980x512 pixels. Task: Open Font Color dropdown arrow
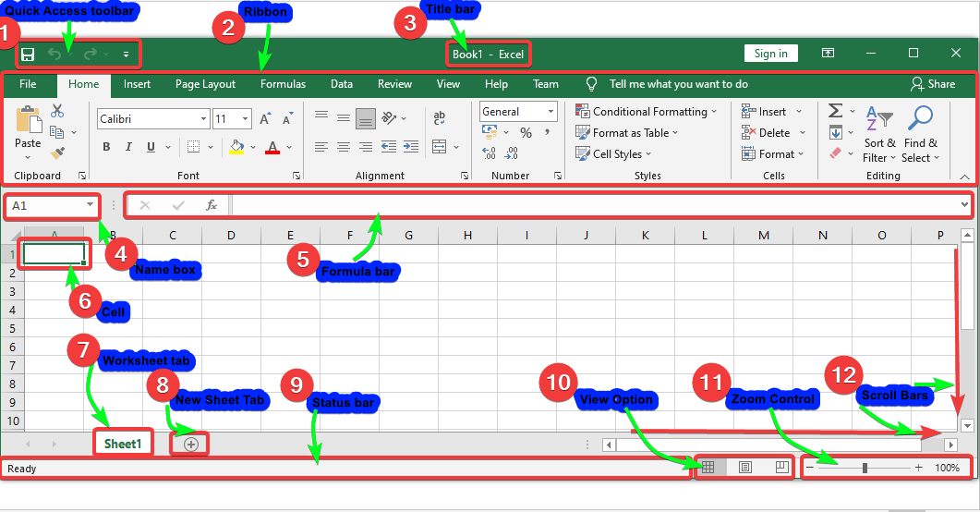(x=289, y=148)
